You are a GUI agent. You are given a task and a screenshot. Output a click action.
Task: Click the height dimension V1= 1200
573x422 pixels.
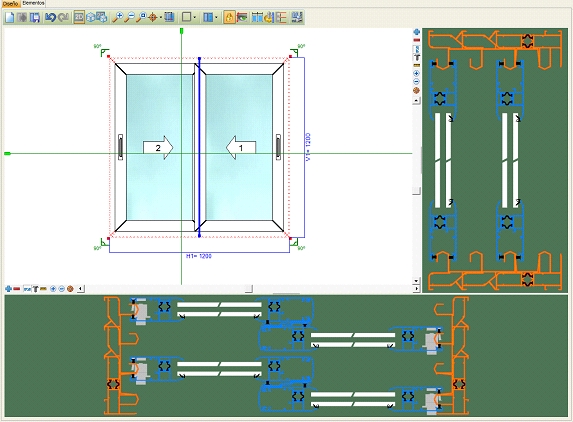(x=308, y=147)
